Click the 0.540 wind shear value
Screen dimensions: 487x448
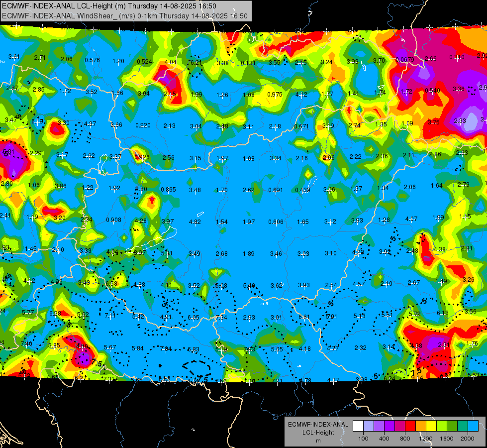(432, 91)
